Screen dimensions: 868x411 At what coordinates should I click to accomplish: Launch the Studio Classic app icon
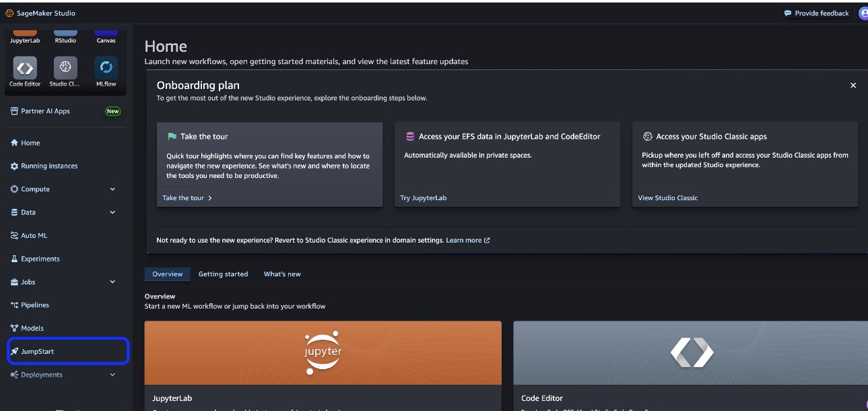click(x=65, y=68)
